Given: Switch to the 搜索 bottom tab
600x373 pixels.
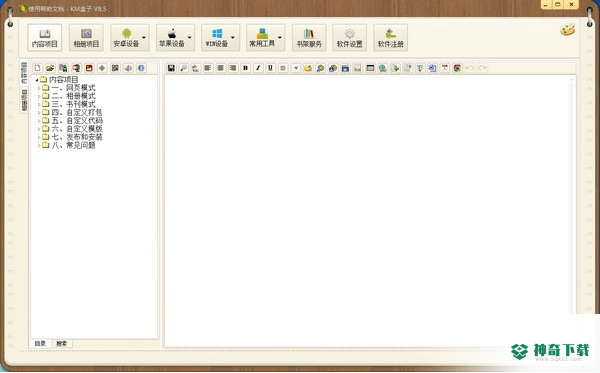Looking at the screenshot, I should coord(62,344).
